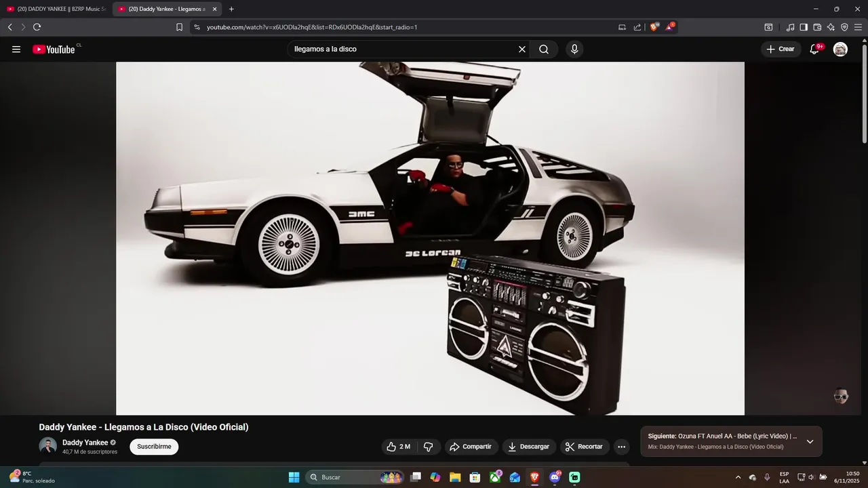Open the Brave playlist music icon
The width and height of the screenshot is (868, 488).
(790, 27)
